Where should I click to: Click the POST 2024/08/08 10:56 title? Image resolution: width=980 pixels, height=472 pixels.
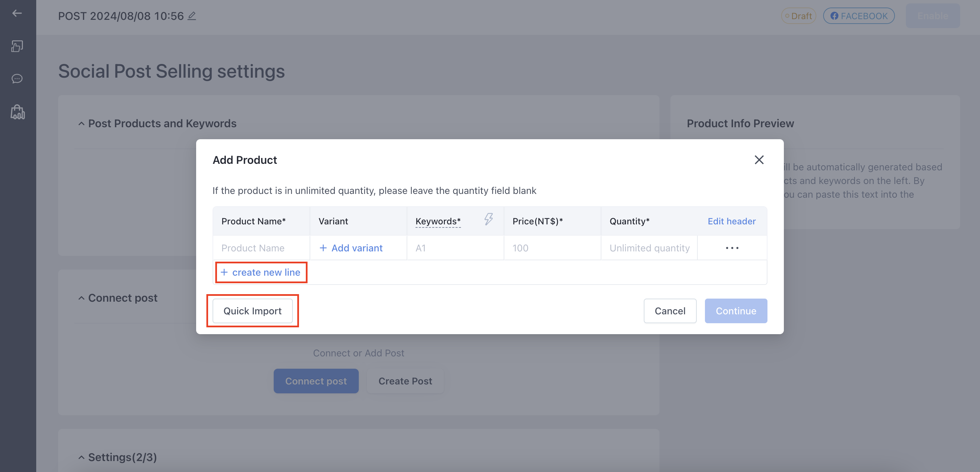pyautogui.click(x=121, y=16)
